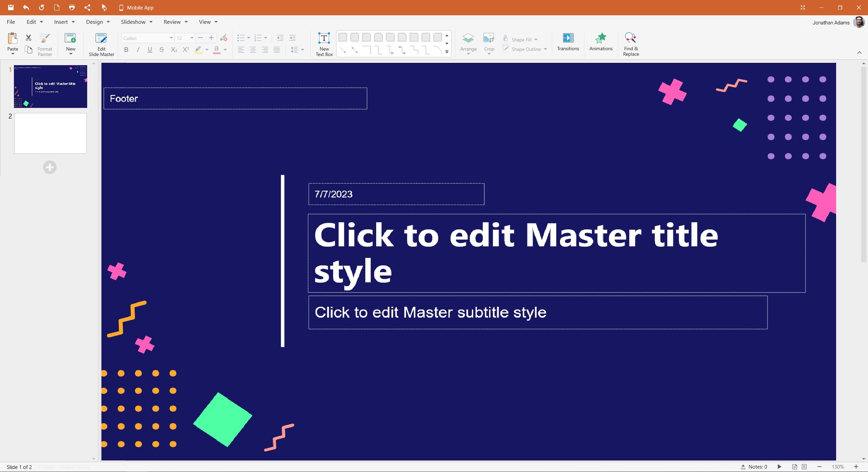Toggle bold formatting

pyautogui.click(x=126, y=50)
